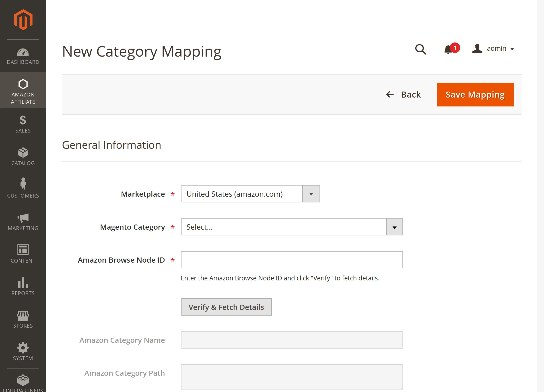This screenshot has height=392, width=544.
Task: Click the search magnifier icon
Action: [420, 49]
